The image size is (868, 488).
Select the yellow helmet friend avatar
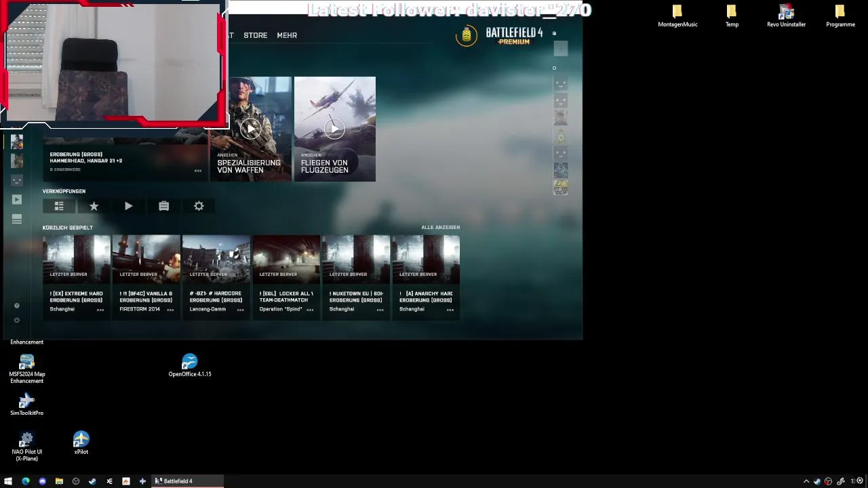tap(560, 188)
